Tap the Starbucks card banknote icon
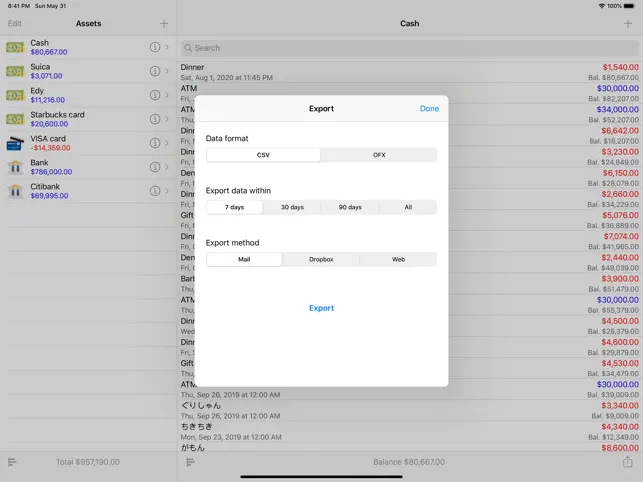 point(15,119)
